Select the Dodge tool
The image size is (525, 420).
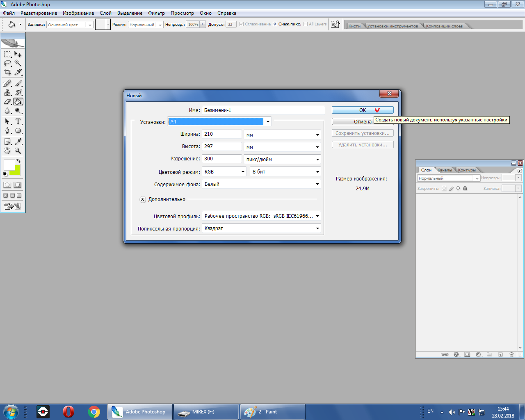click(18, 111)
